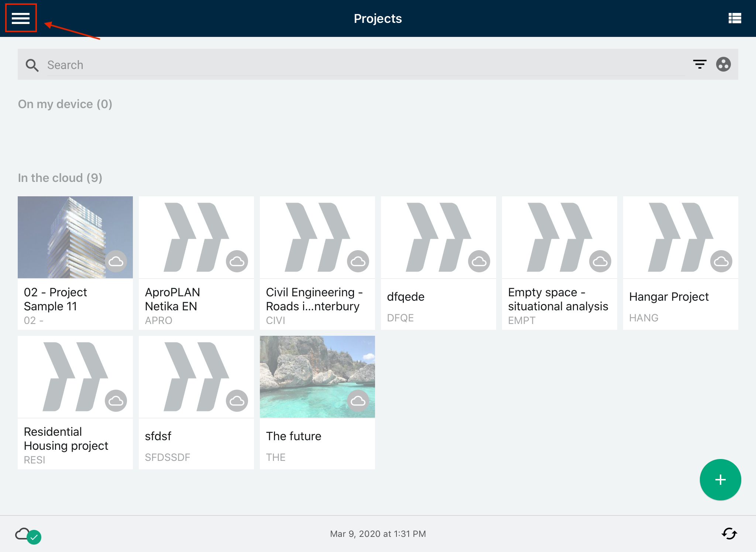Open the Empty space logo thumbnail
Viewport: 756px width, 552px height.
(560, 237)
